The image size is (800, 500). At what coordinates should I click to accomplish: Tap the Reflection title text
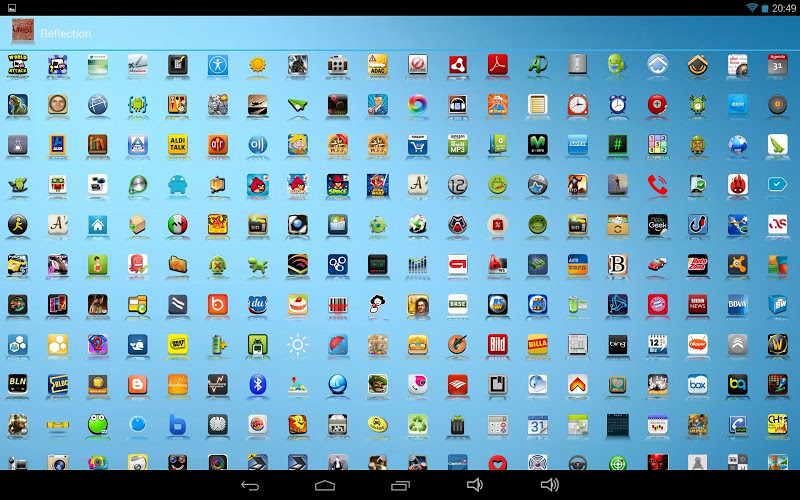[x=66, y=34]
